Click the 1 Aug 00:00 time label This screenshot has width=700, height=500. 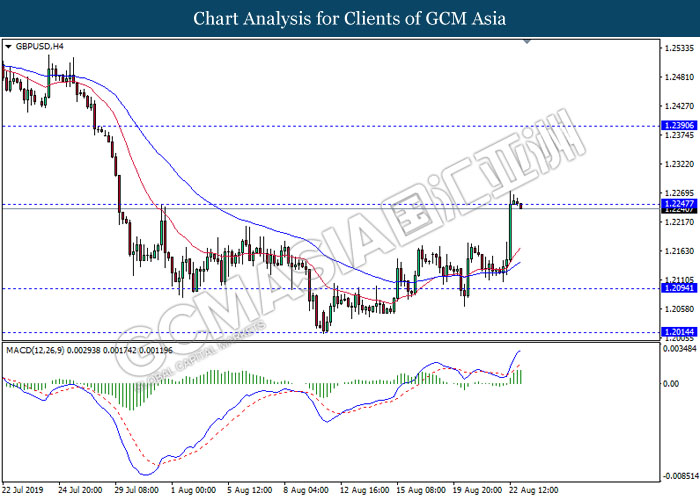[x=194, y=490]
